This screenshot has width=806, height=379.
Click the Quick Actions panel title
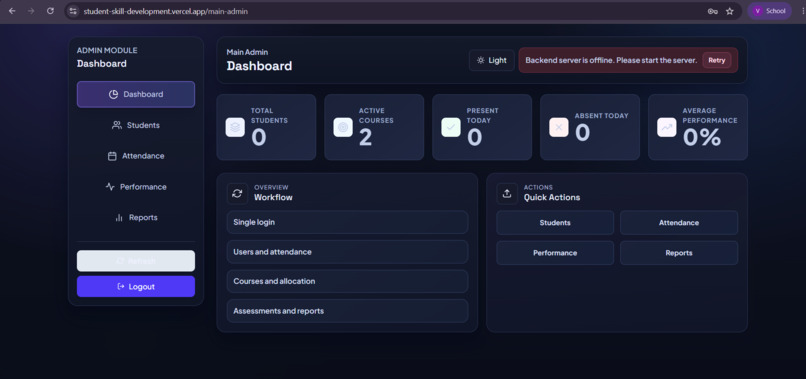[552, 197]
